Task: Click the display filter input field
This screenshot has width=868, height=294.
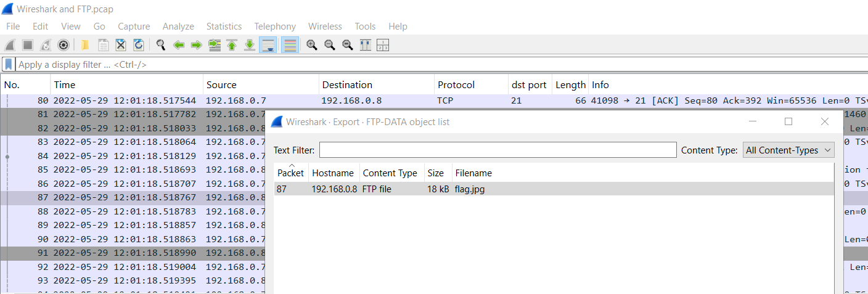Action: pyautogui.click(x=441, y=65)
